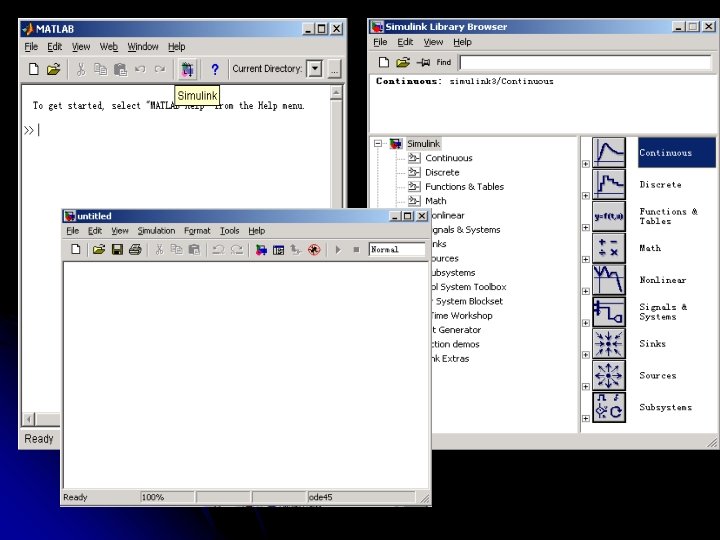
Task: Select the Nonlinear block library icon
Action: click(x=608, y=280)
